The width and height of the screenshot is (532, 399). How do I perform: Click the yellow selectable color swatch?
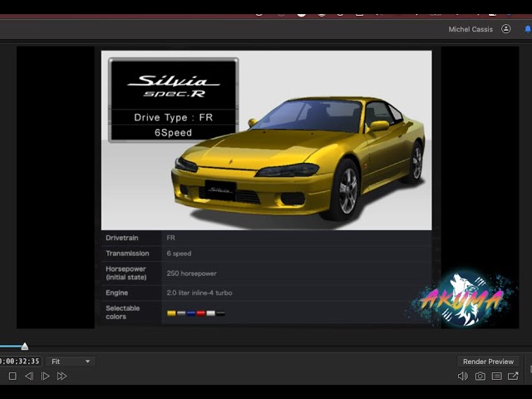[x=172, y=313]
